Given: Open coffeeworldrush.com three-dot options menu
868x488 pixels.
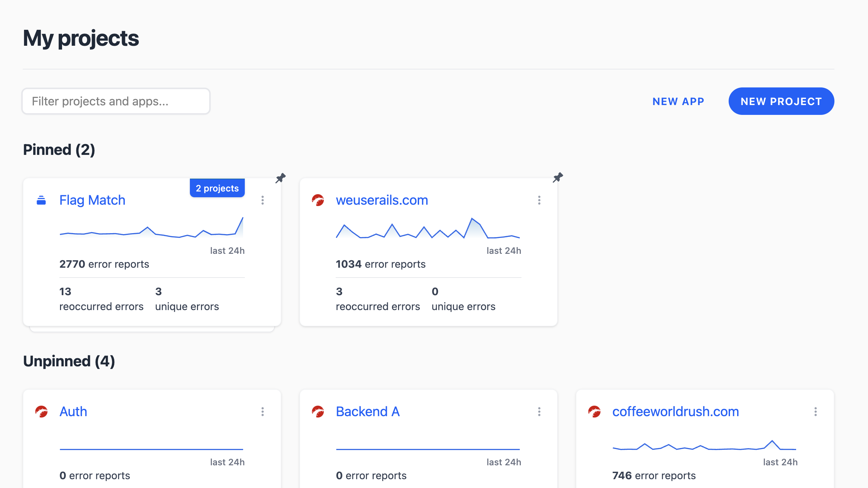Looking at the screenshot, I should point(815,412).
